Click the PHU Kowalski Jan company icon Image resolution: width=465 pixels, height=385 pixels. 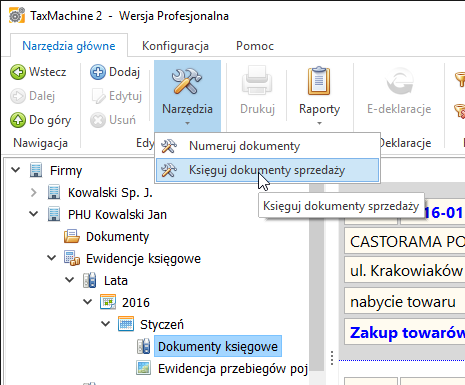(x=54, y=214)
